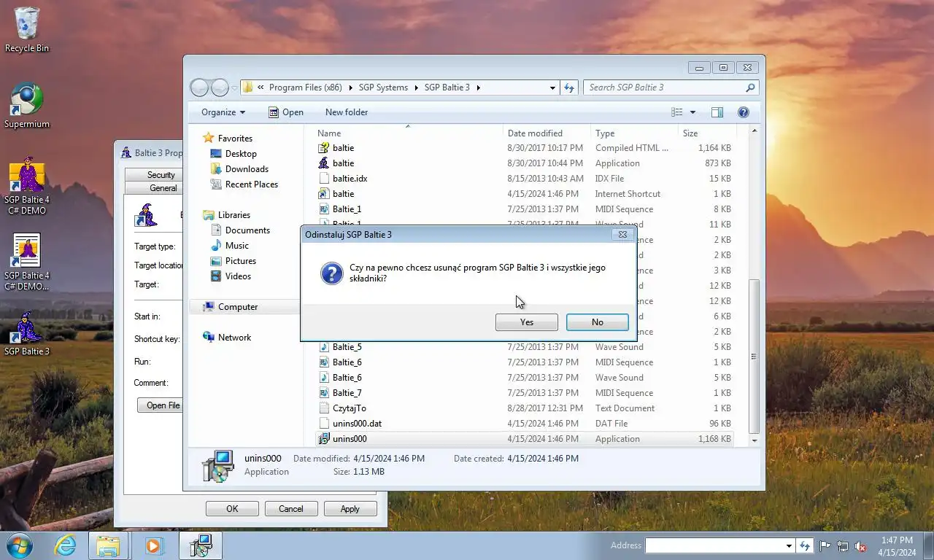The width and height of the screenshot is (934, 560).
Task: Expand the address bar history dropdown
Action: (552, 87)
